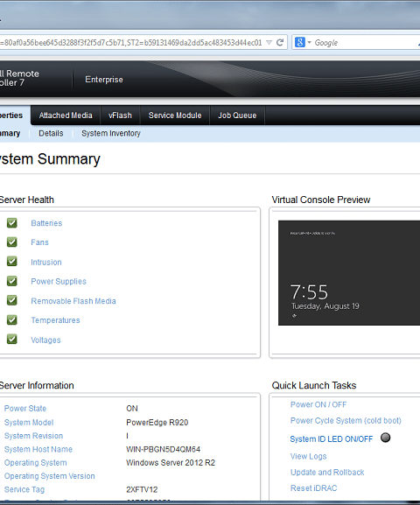Open the Fans health link
Screen dimensions: 420x505
coord(39,242)
